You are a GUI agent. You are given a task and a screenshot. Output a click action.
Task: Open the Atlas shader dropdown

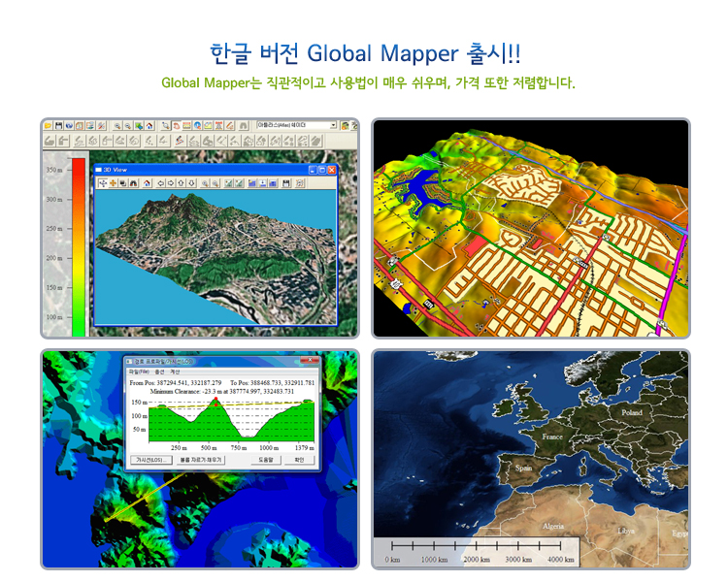(x=333, y=125)
